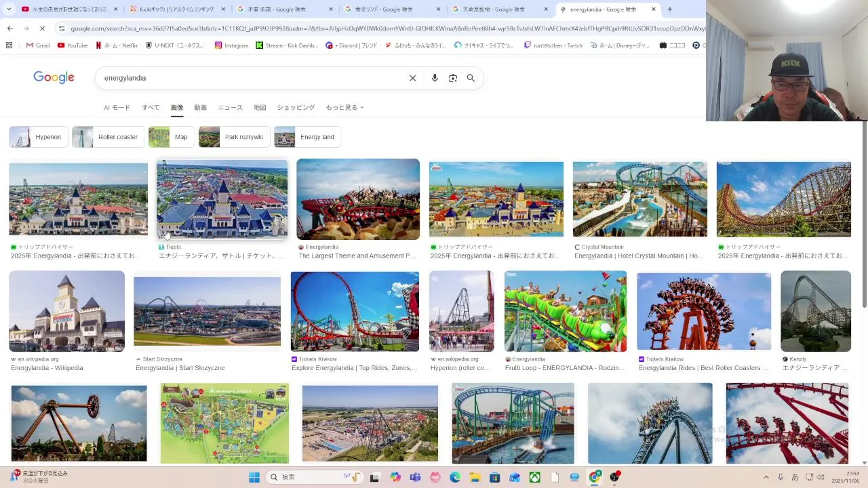
Task: Open the taskbar clock and date
Action: point(846,477)
